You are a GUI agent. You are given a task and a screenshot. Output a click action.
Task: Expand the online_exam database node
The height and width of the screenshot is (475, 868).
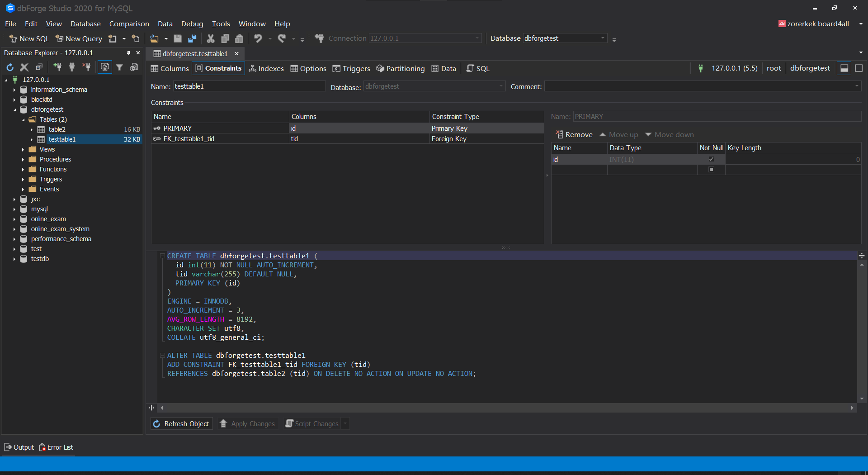(x=14, y=219)
